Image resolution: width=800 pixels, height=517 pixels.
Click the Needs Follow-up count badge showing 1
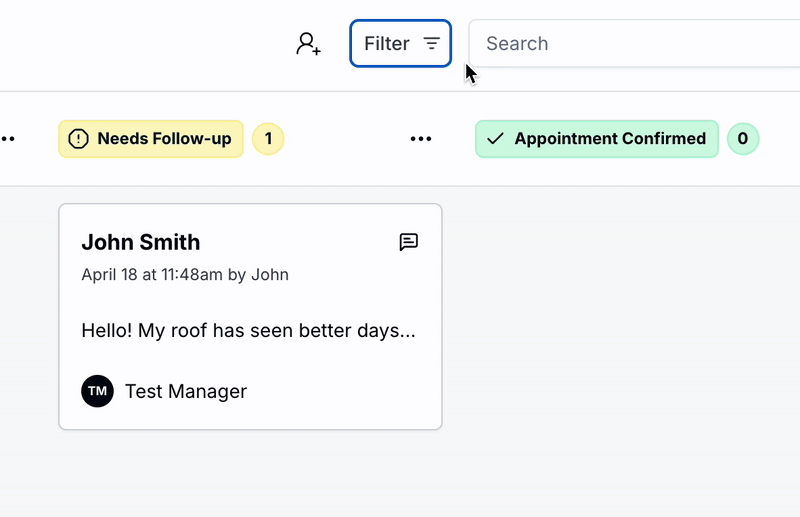point(268,139)
